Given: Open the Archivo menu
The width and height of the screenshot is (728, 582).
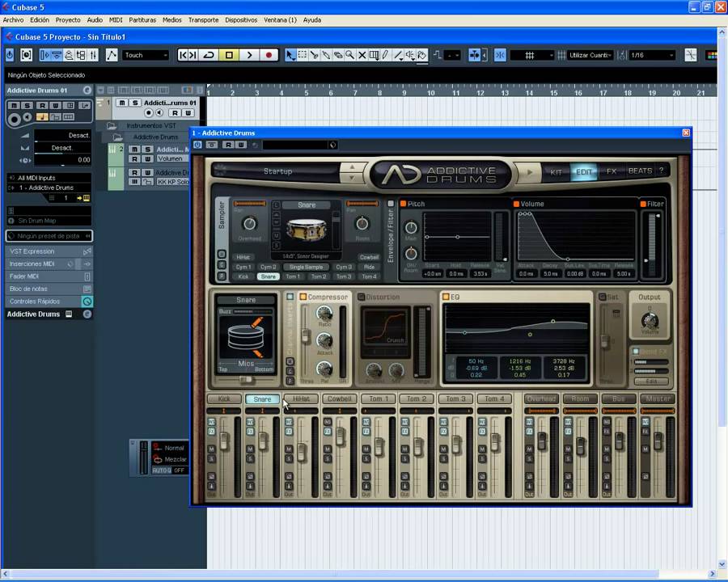Looking at the screenshot, I should coord(14,20).
